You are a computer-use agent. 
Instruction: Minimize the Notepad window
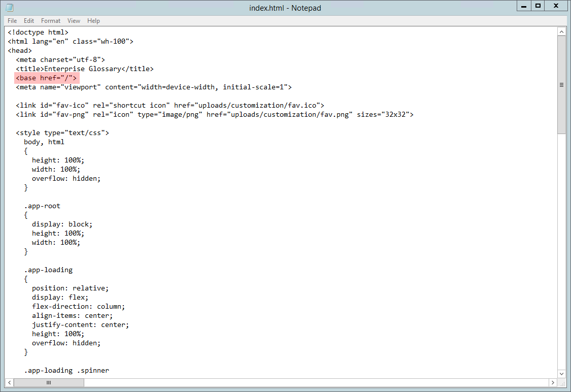click(x=524, y=6)
